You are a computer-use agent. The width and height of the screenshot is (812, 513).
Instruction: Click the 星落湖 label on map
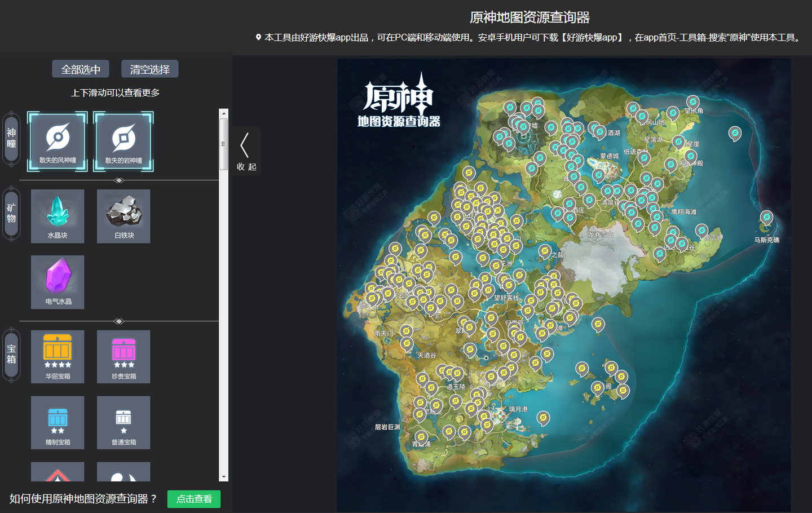[x=654, y=139]
